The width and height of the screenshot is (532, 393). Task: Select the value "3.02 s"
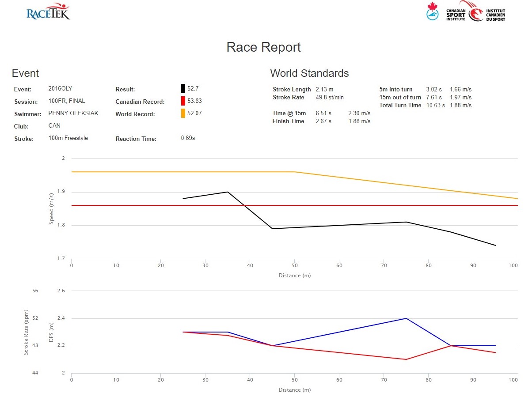coord(434,89)
